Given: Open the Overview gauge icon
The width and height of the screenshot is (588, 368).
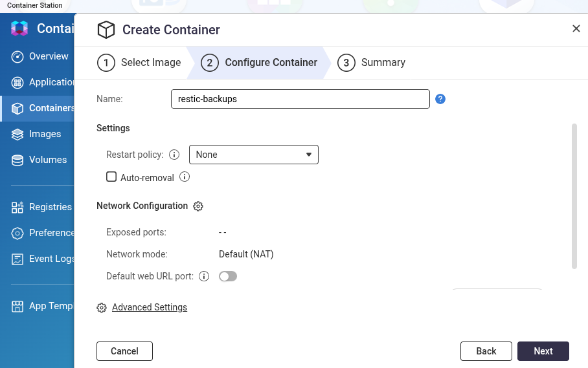Looking at the screenshot, I should click(17, 56).
